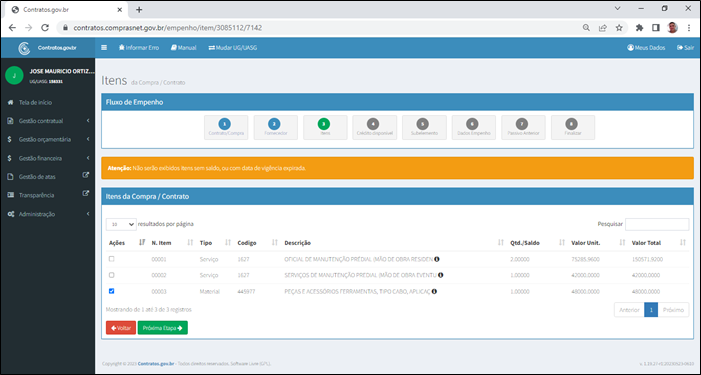This screenshot has width=701, height=375.
Task: Uncheck the box for item 00003
Action: (x=112, y=291)
